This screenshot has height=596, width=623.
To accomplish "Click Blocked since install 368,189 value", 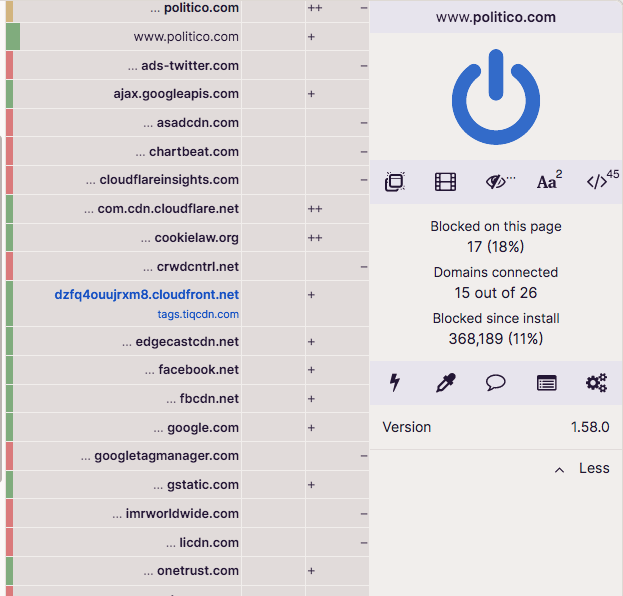I will [495, 339].
